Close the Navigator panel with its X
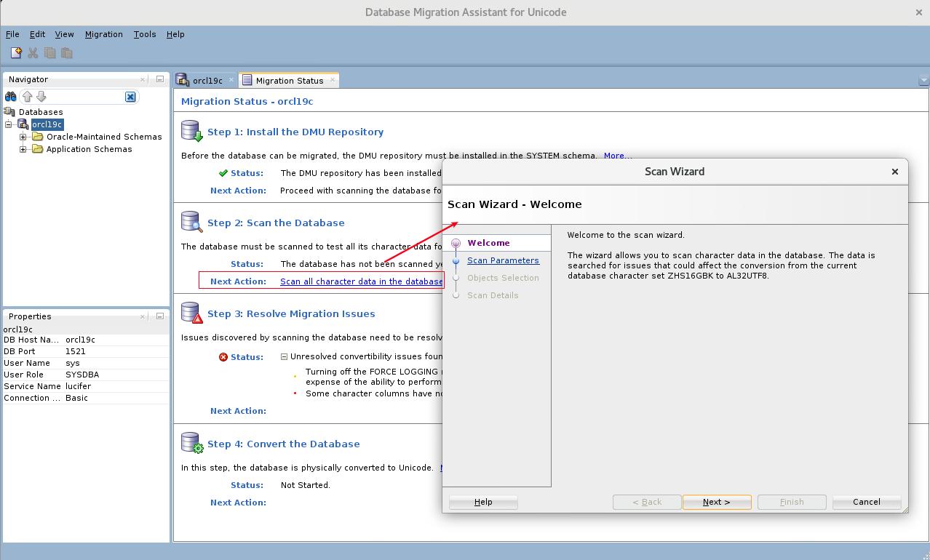Image resolution: width=930 pixels, height=560 pixels. pos(143,79)
